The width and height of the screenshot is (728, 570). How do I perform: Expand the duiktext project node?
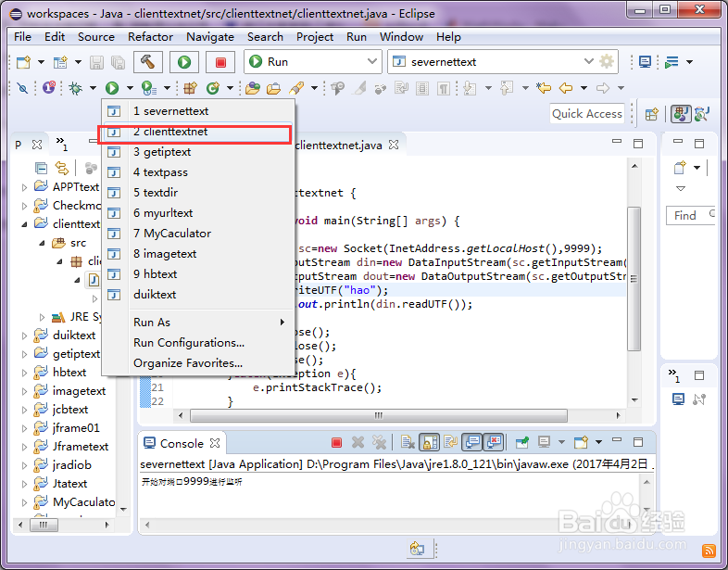(24, 336)
